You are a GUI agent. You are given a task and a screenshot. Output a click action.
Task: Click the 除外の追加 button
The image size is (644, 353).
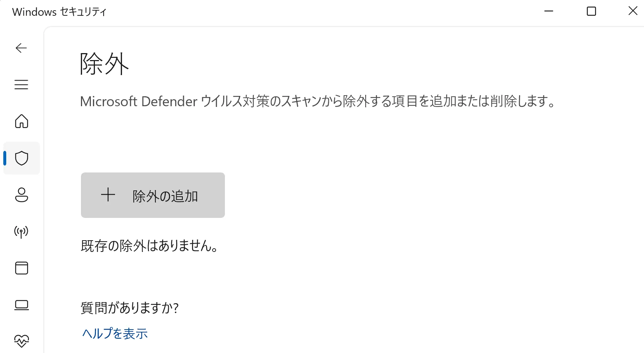tap(153, 195)
